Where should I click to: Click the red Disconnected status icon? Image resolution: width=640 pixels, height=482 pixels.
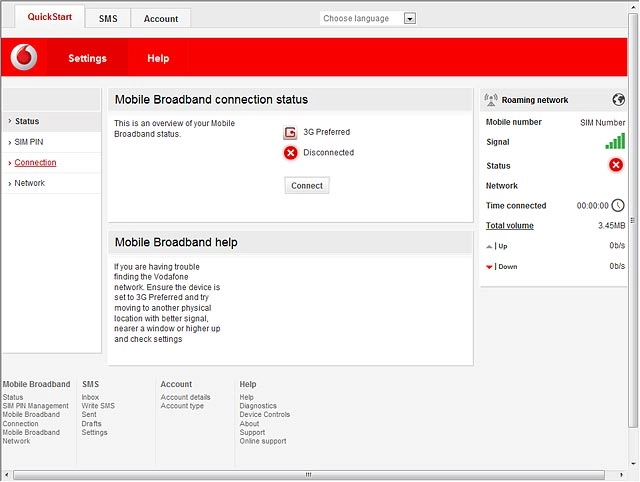tap(290, 153)
